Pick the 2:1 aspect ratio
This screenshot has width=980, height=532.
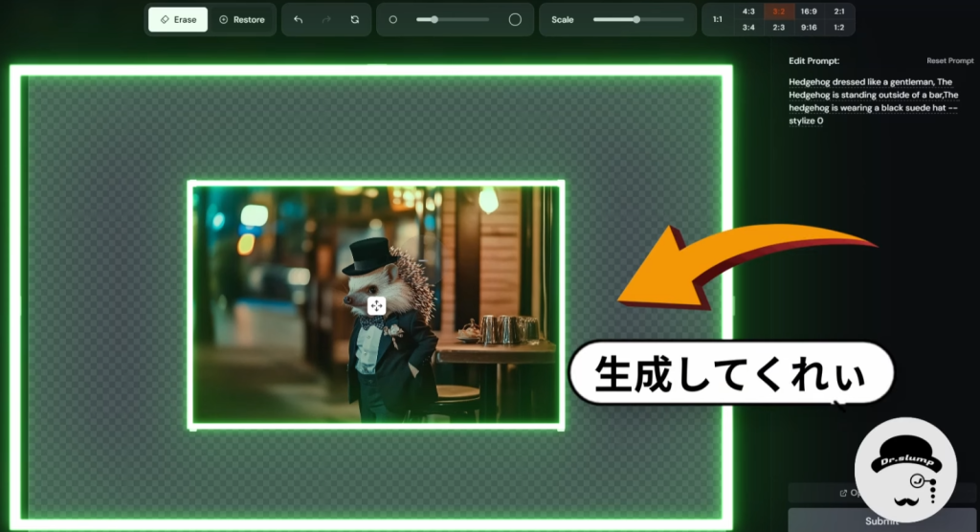tap(839, 11)
